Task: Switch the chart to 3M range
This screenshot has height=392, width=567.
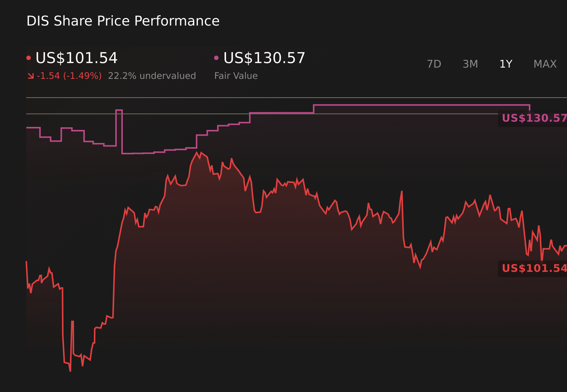Action: click(x=470, y=64)
